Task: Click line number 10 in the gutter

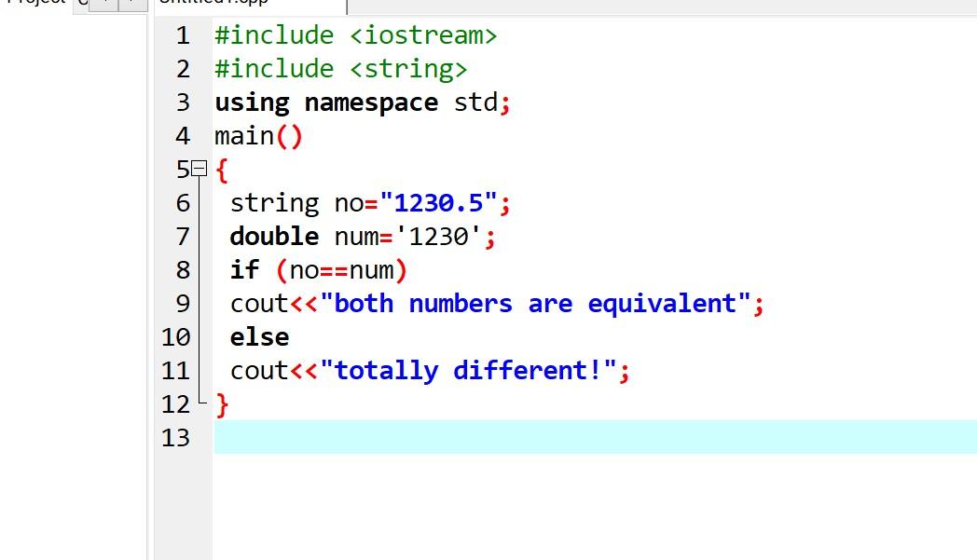Action: point(175,337)
